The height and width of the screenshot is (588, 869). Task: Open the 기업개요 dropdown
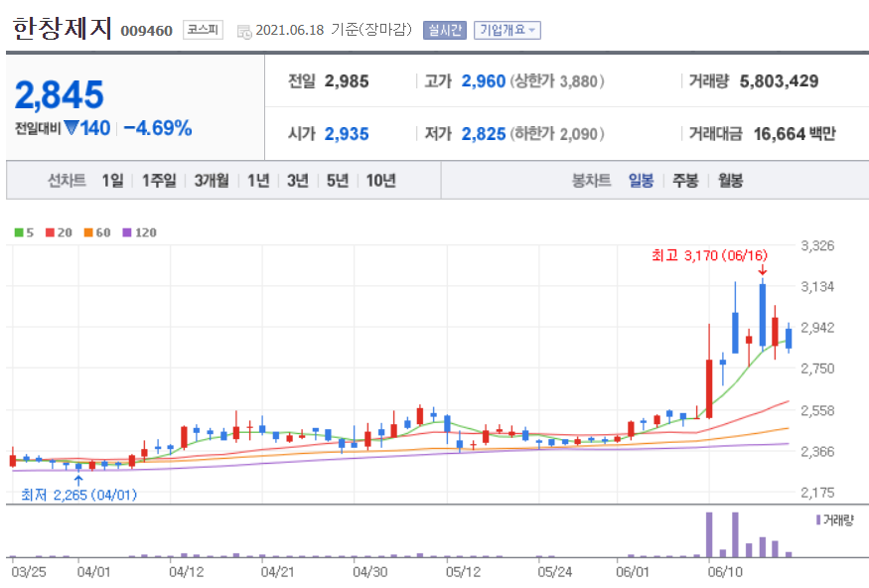[507, 30]
